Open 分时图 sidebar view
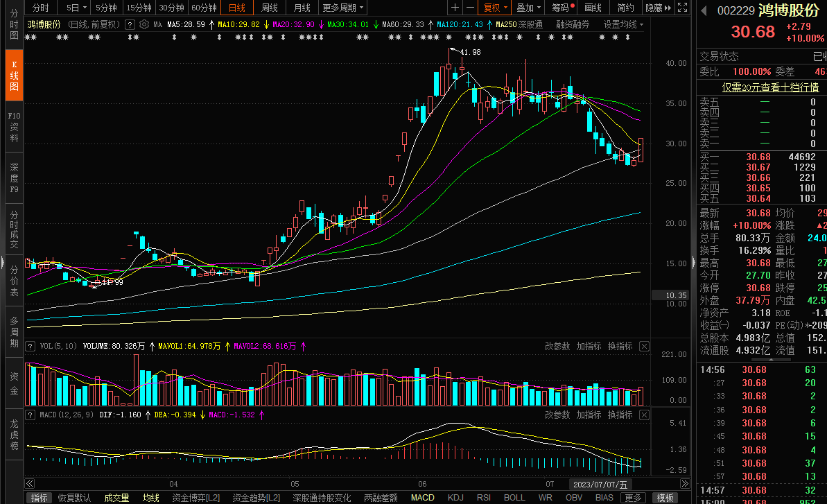 click(x=14, y=24)
